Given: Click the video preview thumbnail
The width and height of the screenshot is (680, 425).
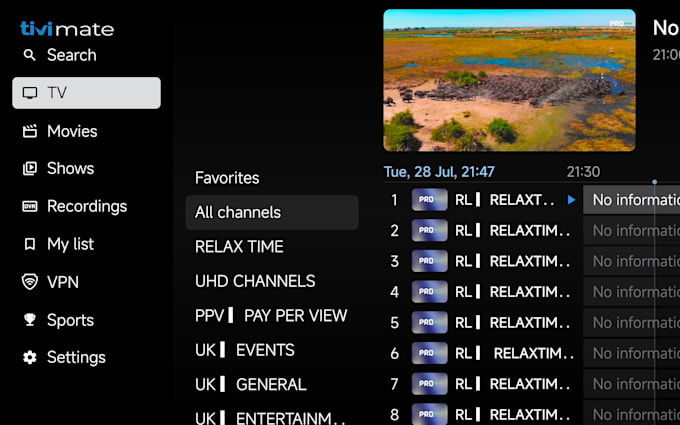Looking at the screenshot, I should 510,80.
